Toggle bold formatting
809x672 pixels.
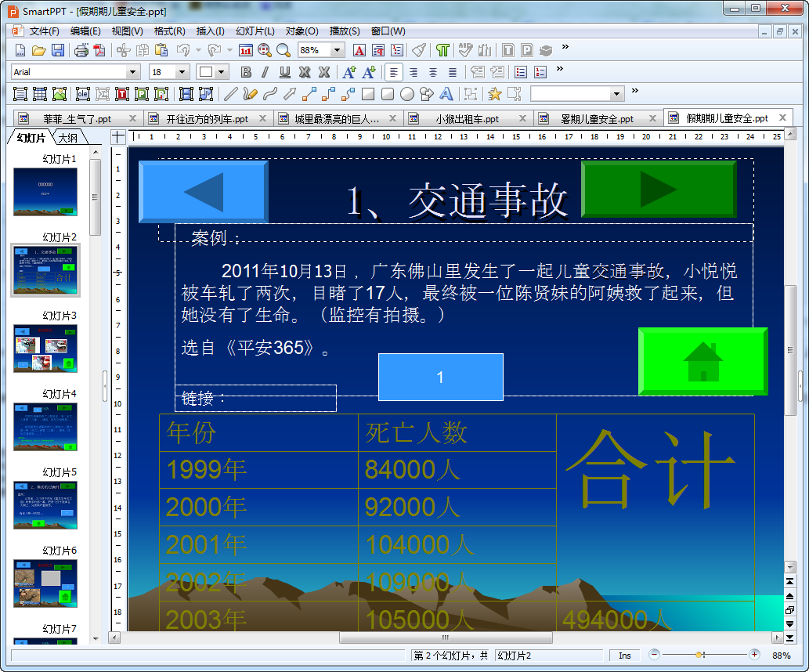pos(246,72)
